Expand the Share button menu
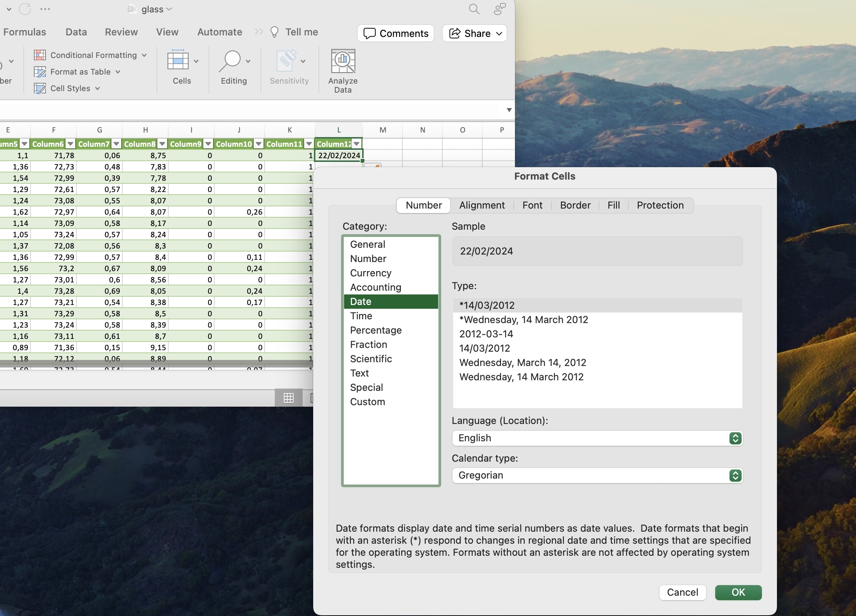Image resolution: width=856 pixels, height=616 pixels. tap(499, 34)
